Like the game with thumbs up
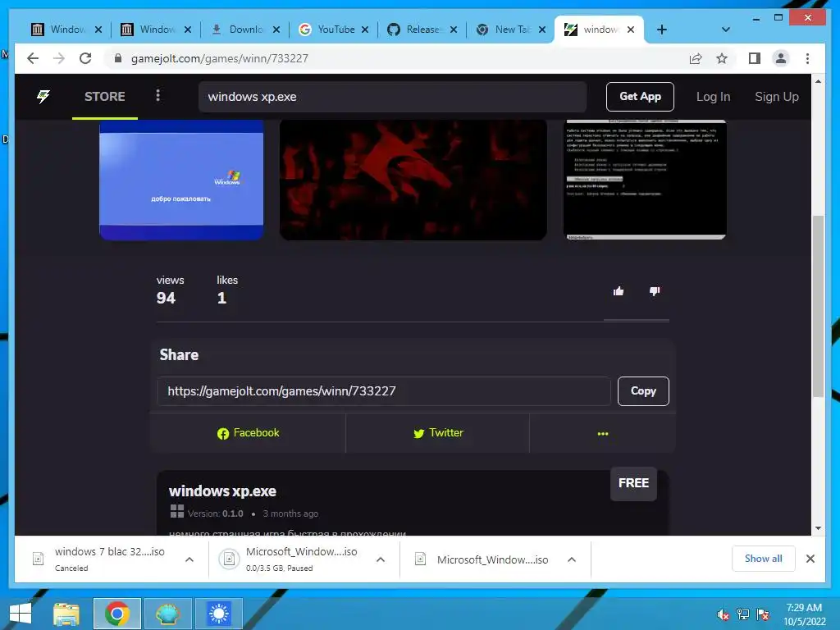840x630 pixels. tap(619, 291)
